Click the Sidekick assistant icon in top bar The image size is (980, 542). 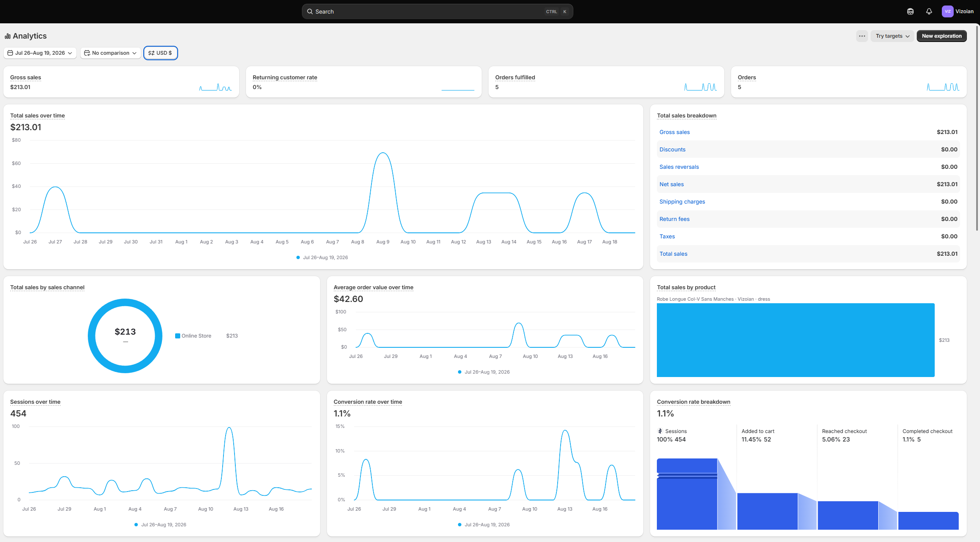pyautogui.click(x=910, y=11)
